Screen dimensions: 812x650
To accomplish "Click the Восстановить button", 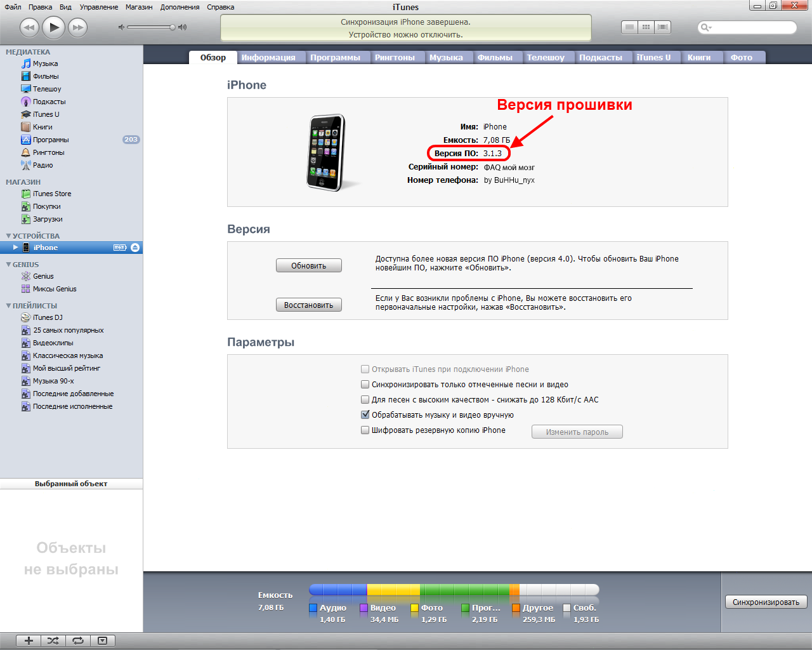I will 309,305.
